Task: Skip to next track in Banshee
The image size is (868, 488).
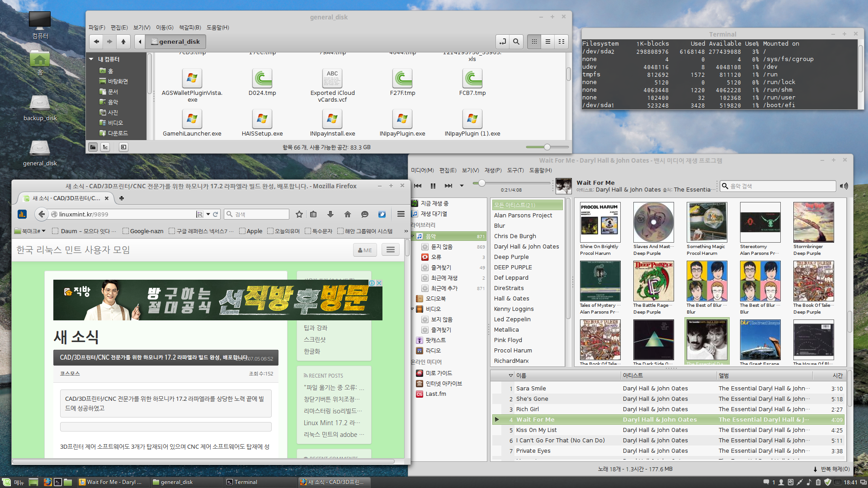Action: point(448,186)
